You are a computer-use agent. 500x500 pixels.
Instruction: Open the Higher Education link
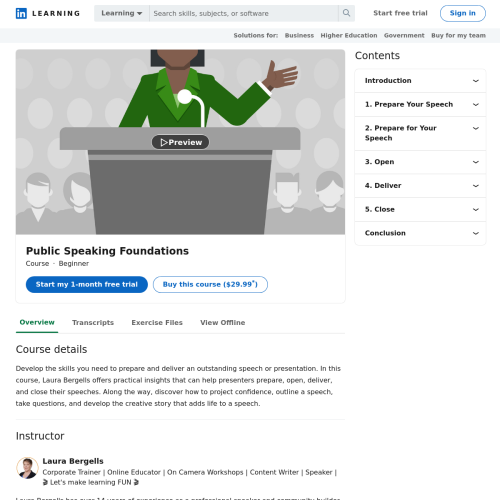pyautogui.click(x=349, y=36)
